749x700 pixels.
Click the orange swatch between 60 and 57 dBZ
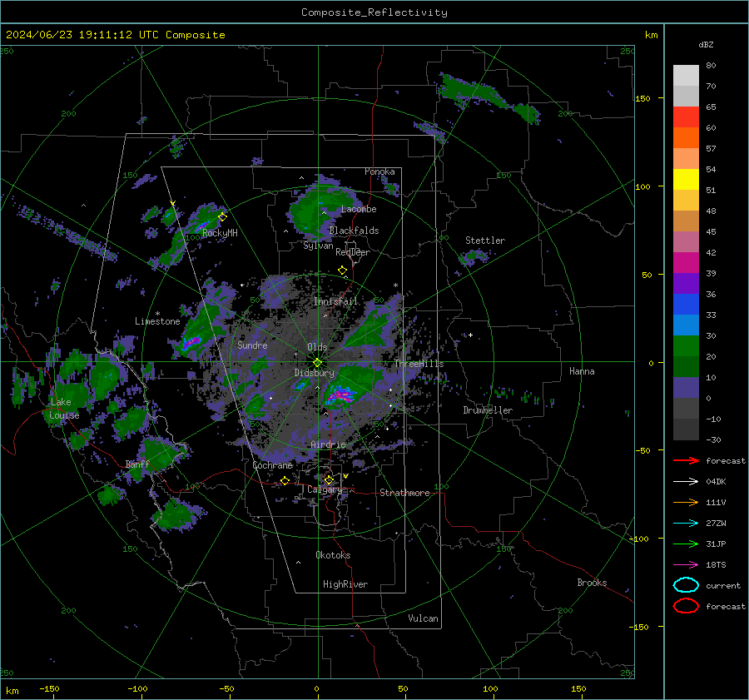tap(686, 137)
